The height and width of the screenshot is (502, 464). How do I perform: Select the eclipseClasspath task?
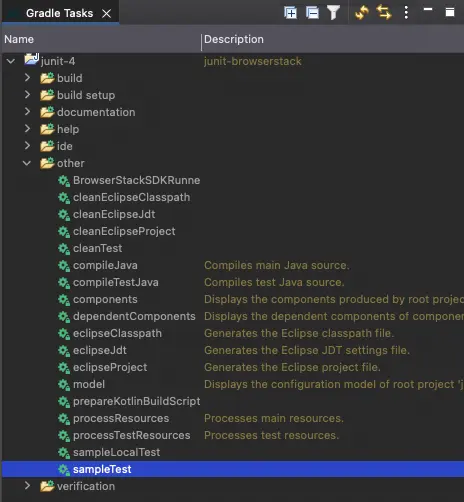(x=117, y=333)
